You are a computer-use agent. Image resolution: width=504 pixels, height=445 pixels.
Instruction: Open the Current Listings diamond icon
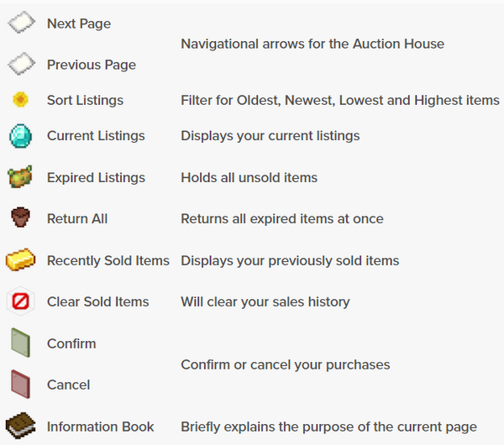click(x=20, y=135)
